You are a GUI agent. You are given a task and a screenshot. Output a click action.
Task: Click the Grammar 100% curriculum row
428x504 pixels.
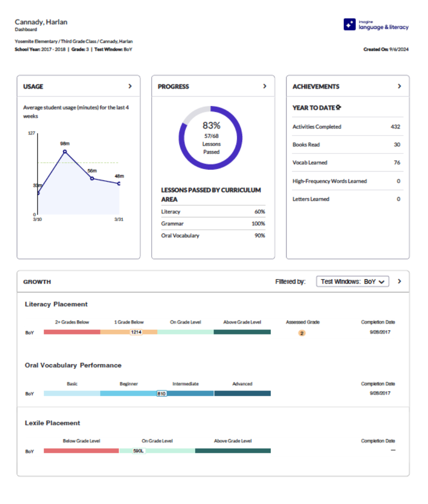tap(213, 223)
